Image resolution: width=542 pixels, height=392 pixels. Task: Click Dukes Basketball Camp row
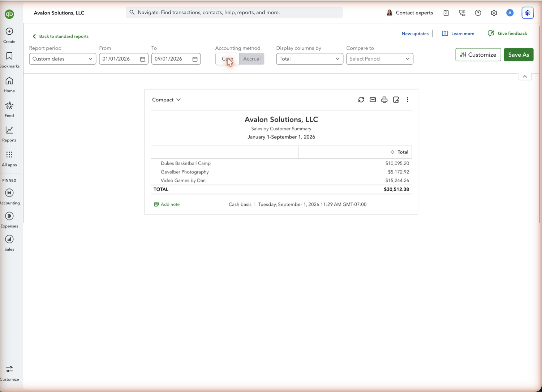(x=281, y=164)
